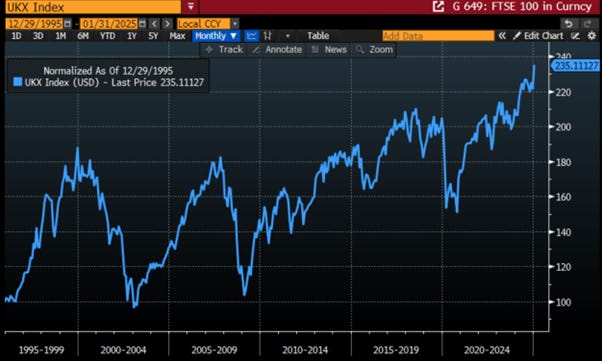Click the end date field 01/31/2025
Screen dimensions: 602x361
(x=109, y=24)
